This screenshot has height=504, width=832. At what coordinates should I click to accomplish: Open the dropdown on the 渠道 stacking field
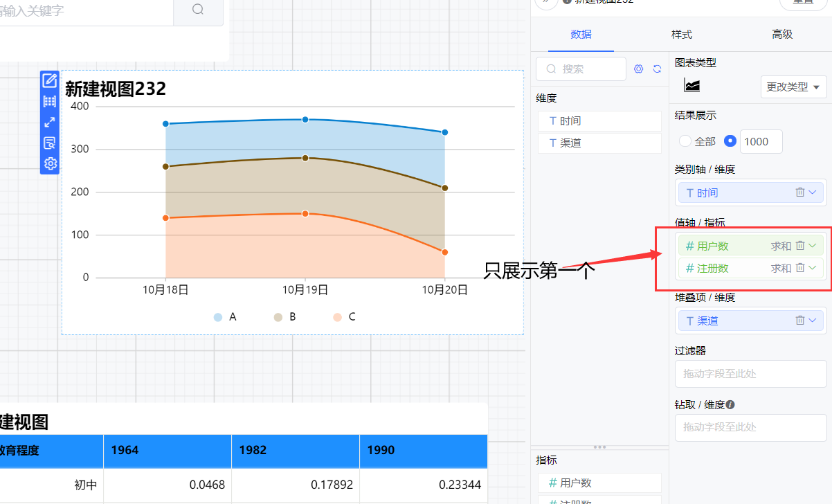pyautogui.click(x=811, y=320)
